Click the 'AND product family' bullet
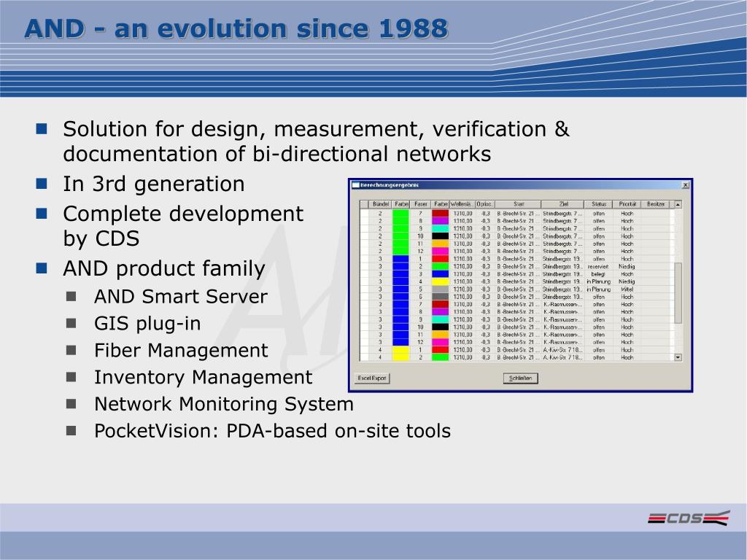The width and height of the screenshot is (747, 560). click(x=164, y=268)
